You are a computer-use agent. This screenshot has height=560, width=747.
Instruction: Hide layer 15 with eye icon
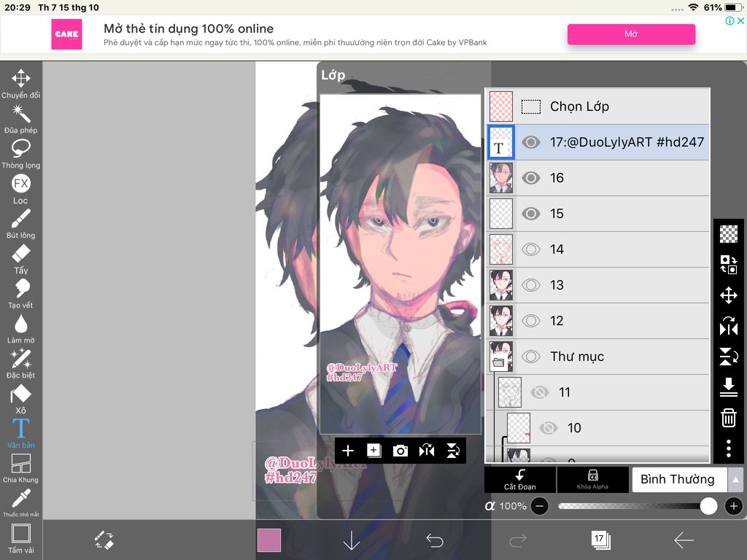(531, 214)
